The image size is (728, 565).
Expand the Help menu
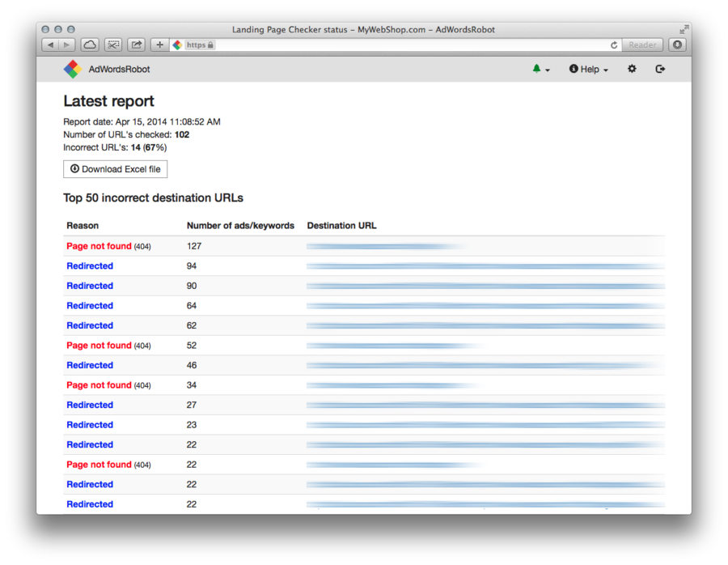click(x=589, y=70)
